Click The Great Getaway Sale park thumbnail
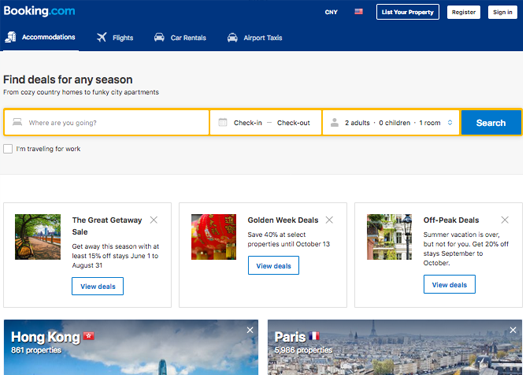 38,237
